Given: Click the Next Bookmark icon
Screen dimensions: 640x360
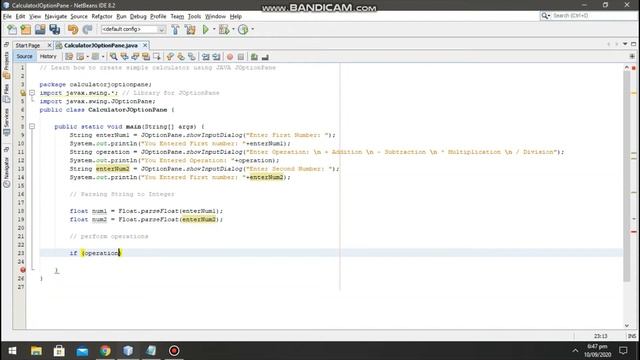Looking at the screenshot, I should (181, 57).
